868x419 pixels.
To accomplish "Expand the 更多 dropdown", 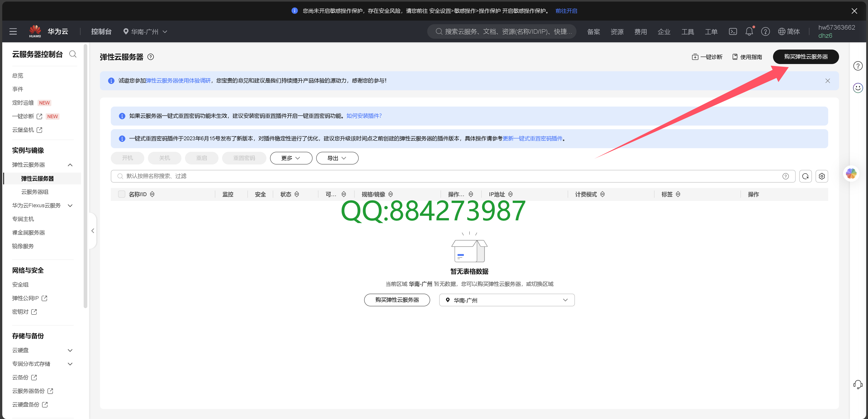I will coord(291,158).
